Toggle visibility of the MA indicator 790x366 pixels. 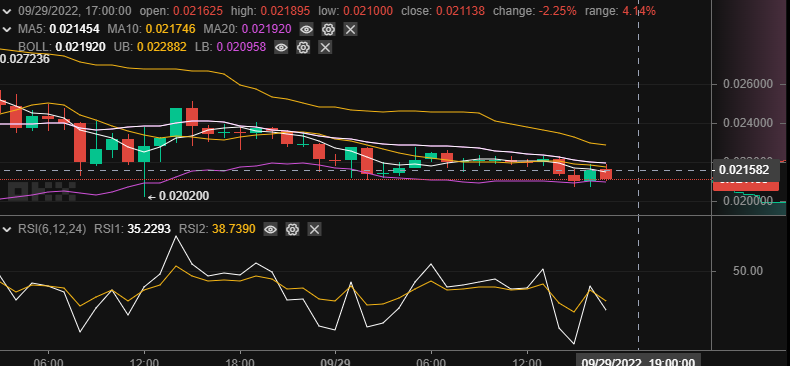click(306, 29)
